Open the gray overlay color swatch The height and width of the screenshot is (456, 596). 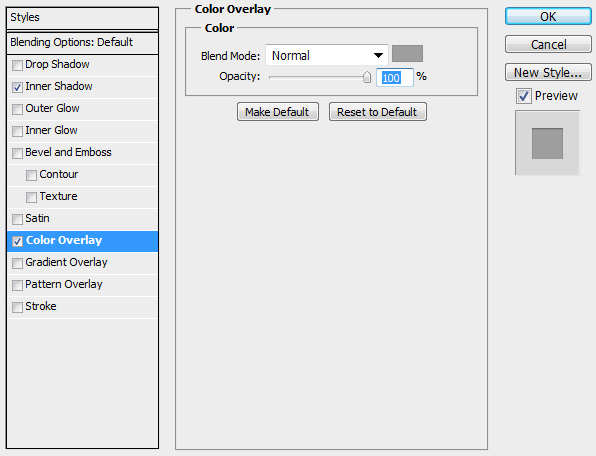407,54
